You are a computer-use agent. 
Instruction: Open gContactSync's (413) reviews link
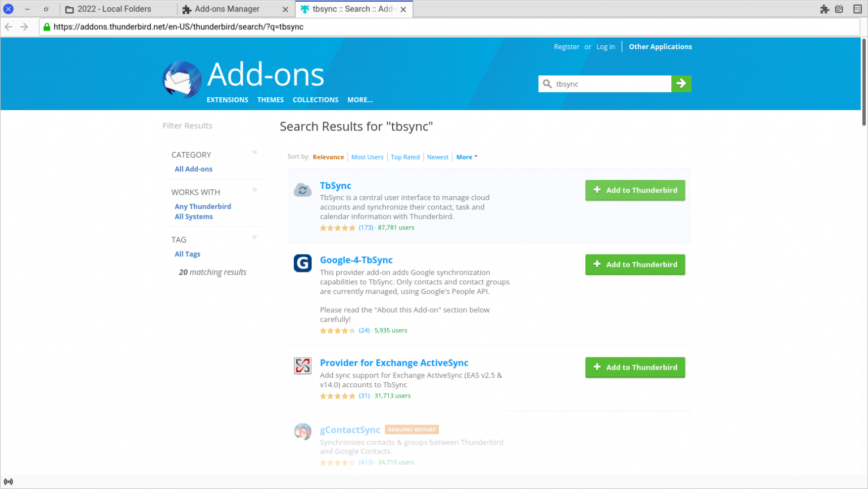(366, 462)
